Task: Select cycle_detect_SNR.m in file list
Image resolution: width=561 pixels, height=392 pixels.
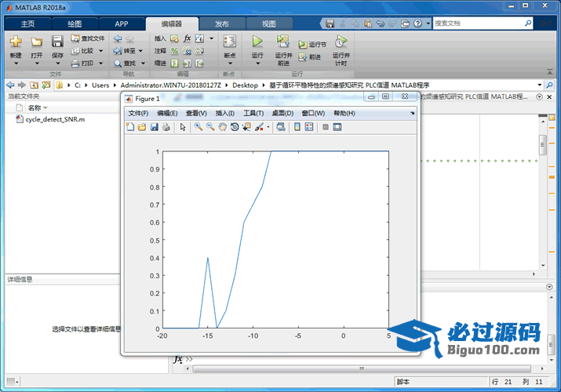Action: tap(50, 119)
